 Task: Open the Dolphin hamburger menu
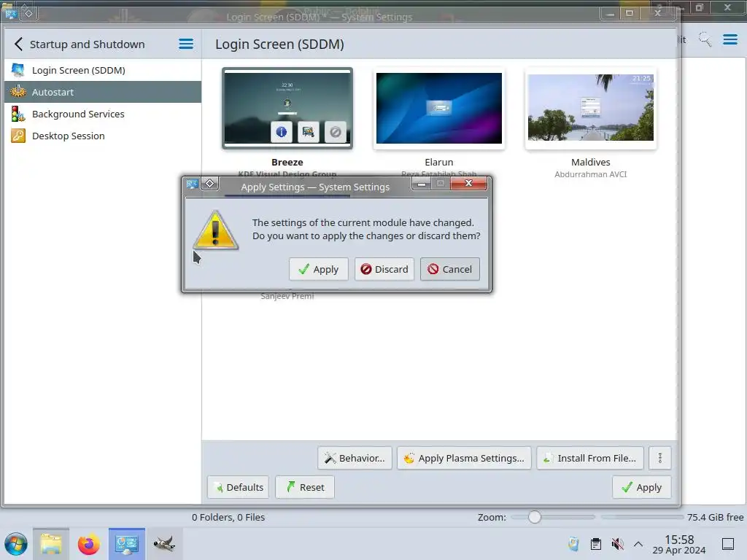click(729, 39)
